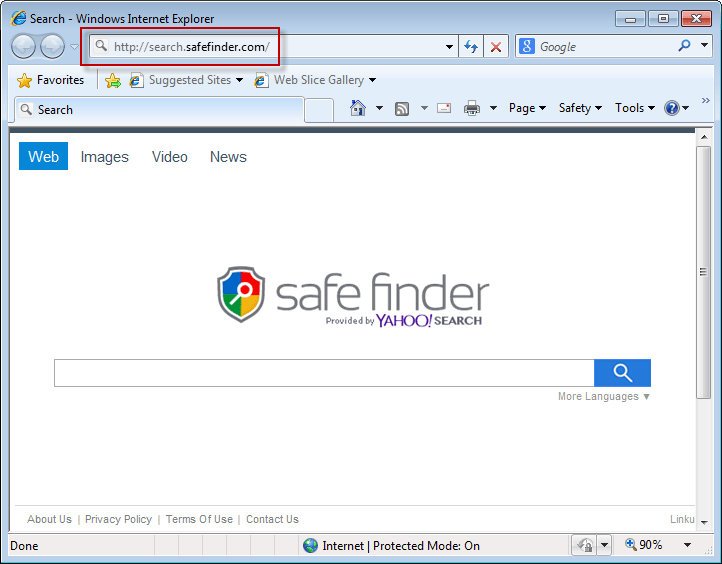Click the blue magnifier search button
The image size is (722, 564).
pos(622,373)
